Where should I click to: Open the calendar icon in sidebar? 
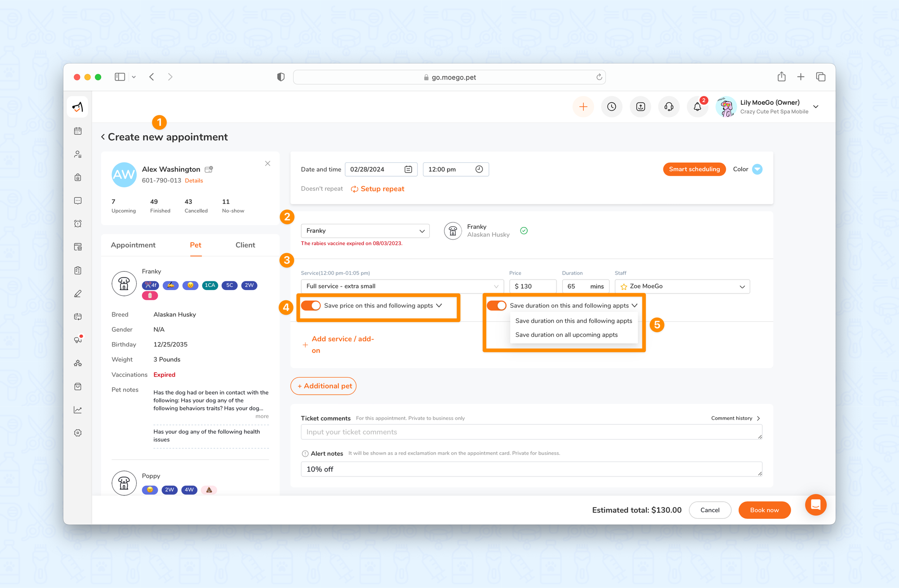[x=78, y=131]
